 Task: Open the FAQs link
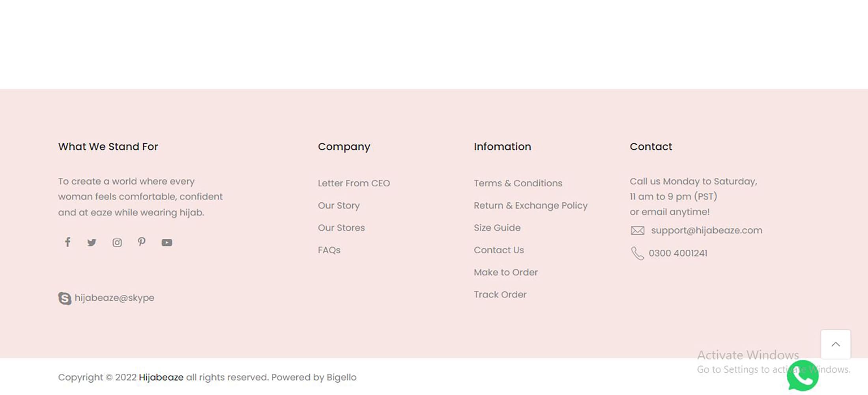[x=329, y=250]
